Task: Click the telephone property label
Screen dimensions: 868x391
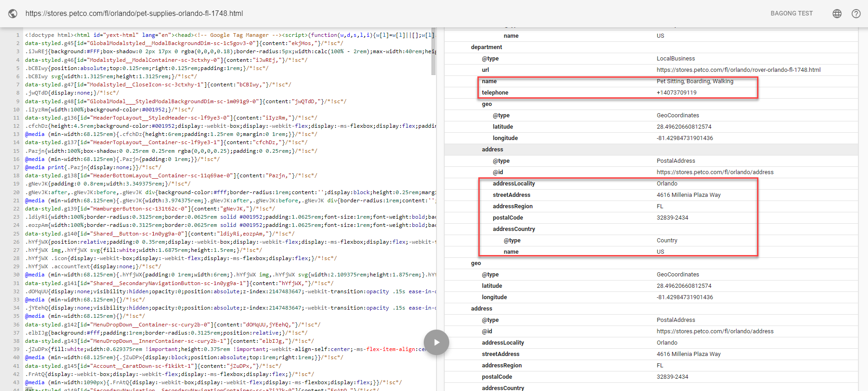Action: tap(495, 93)
